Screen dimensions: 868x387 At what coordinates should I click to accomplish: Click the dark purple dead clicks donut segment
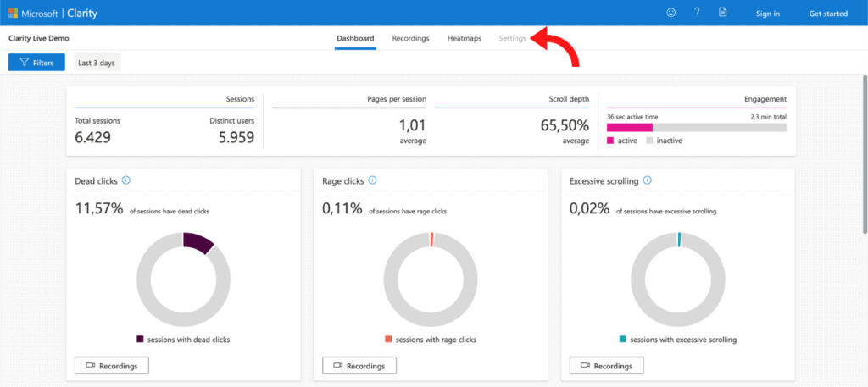coord(198,242)
